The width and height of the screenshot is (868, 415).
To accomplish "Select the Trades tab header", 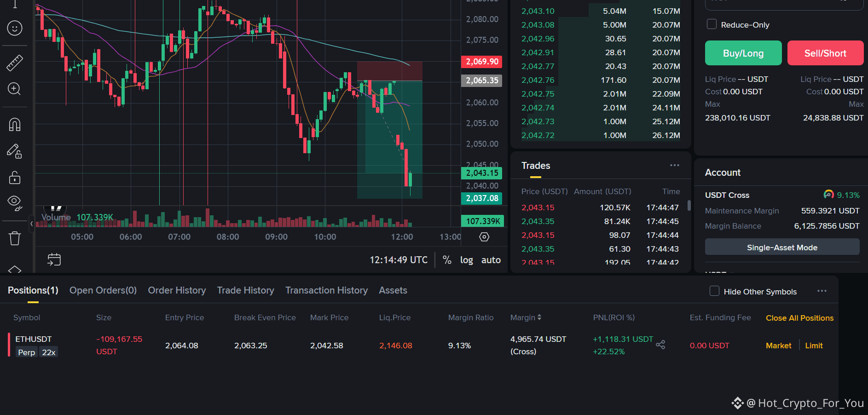I will click(x=536, y=166).
